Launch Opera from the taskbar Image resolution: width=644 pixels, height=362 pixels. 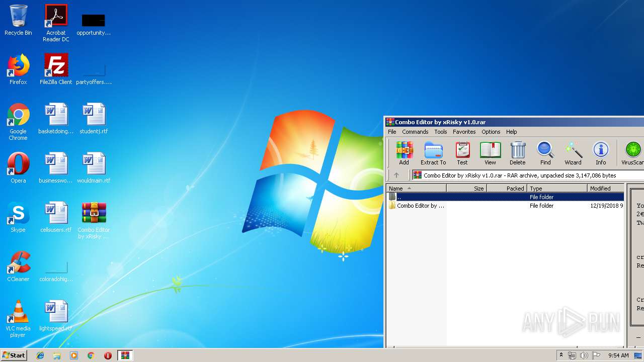[108, 355]
